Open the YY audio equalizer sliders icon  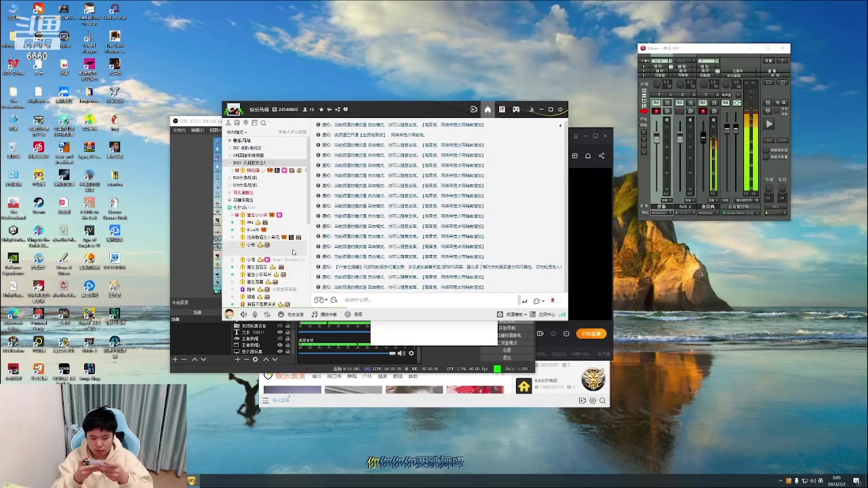[267, 314]
